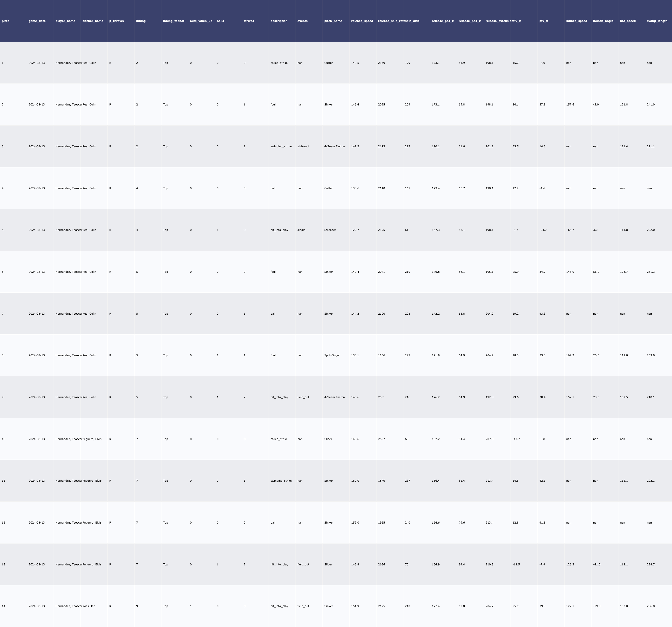The height and width of the screenshot is (627, 672).
Task: Select the release_speed column header
Action: 362,21
